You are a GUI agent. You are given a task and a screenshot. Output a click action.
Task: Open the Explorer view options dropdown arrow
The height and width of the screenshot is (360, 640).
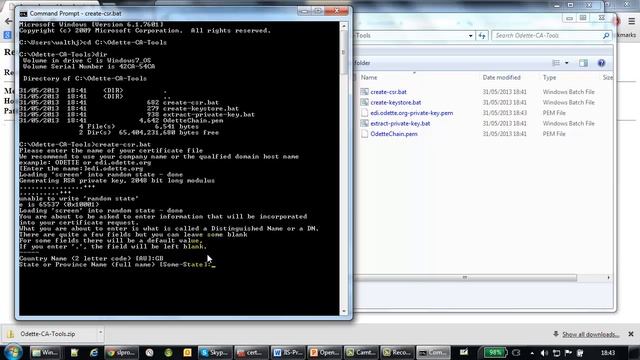567,63
